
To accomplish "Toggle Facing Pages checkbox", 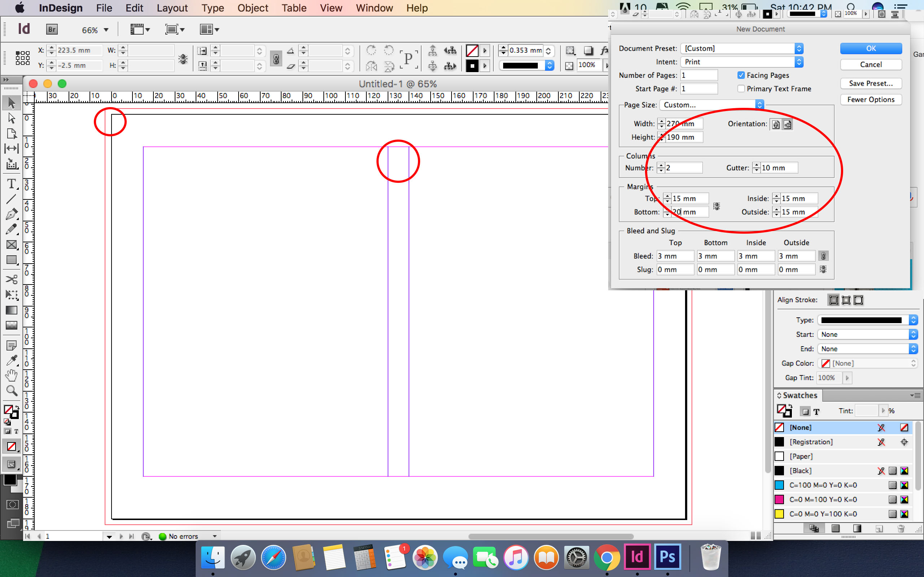I will (740, 75).
